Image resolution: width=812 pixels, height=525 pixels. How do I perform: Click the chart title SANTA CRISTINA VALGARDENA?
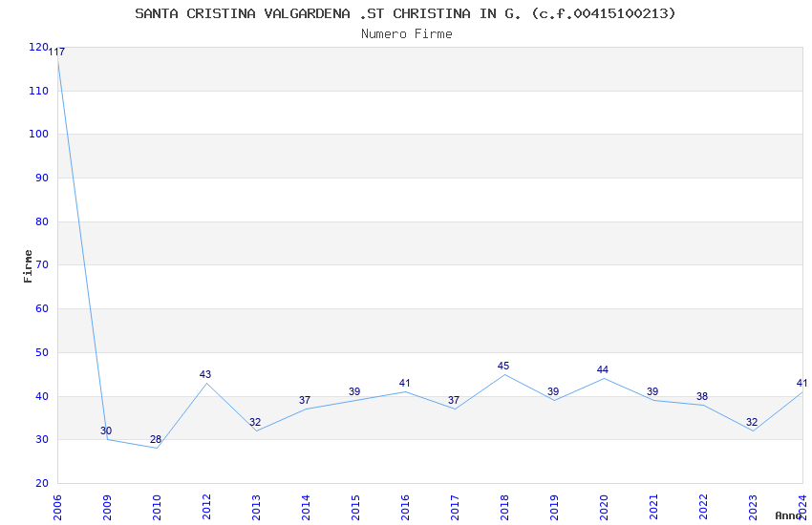point(405,13)
